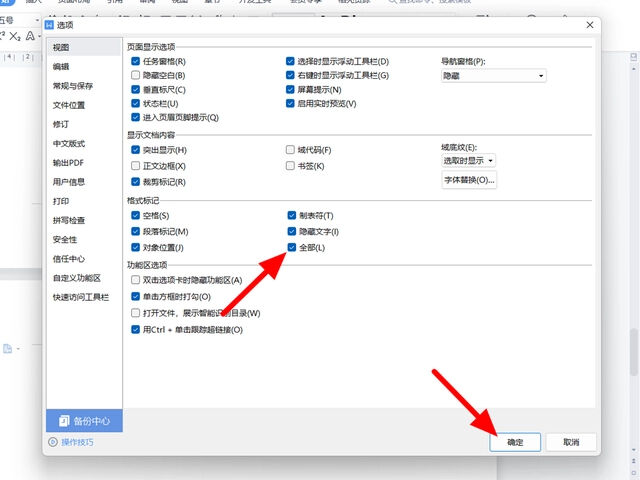
Task: Close the 选项 dialog with X
Action: pos(590,25)
